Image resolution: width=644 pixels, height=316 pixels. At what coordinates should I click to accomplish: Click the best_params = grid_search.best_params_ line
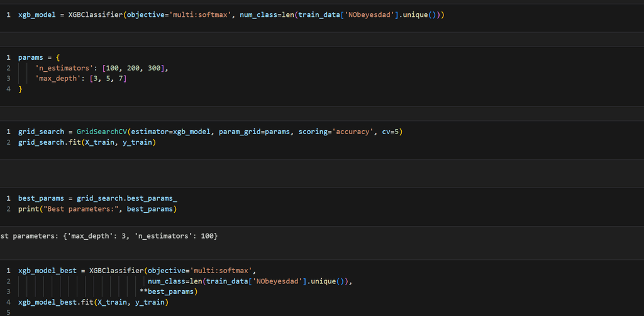tap(97, 199)
